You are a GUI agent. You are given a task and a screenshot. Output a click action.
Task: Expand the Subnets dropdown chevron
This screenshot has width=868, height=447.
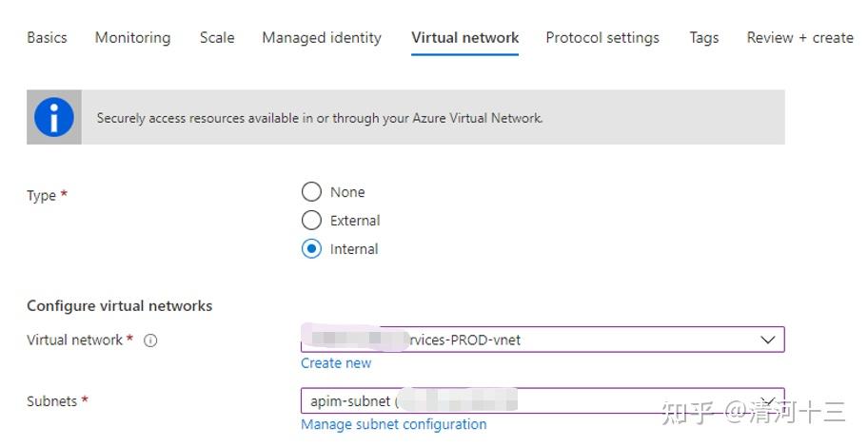768,400
